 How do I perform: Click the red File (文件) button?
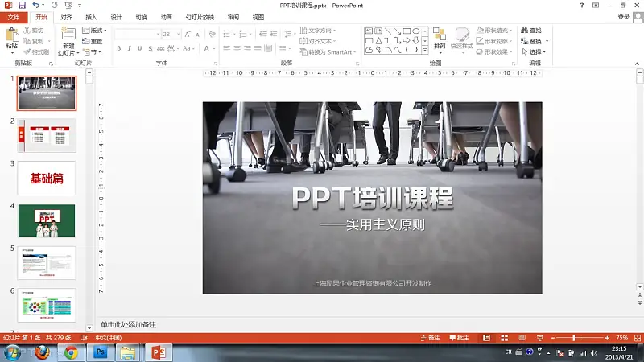[14, 17]
